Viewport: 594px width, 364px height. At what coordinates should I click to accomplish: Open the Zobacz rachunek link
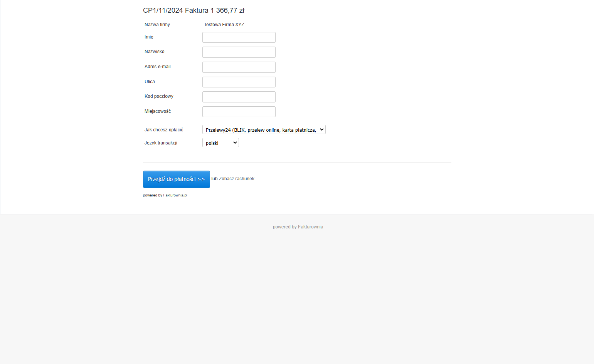click(237, 179)
